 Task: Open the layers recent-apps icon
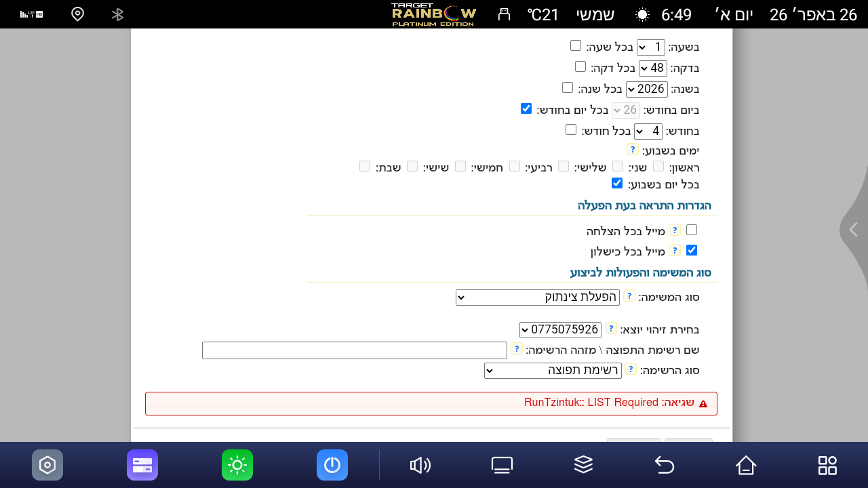pyautogui.click(x=583, y=465)
